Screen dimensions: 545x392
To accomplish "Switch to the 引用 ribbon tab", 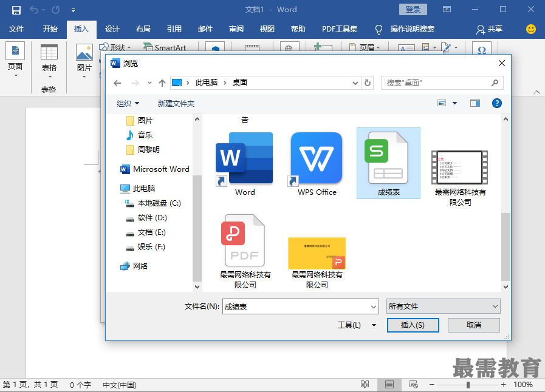I will click(x=174, y=29).
